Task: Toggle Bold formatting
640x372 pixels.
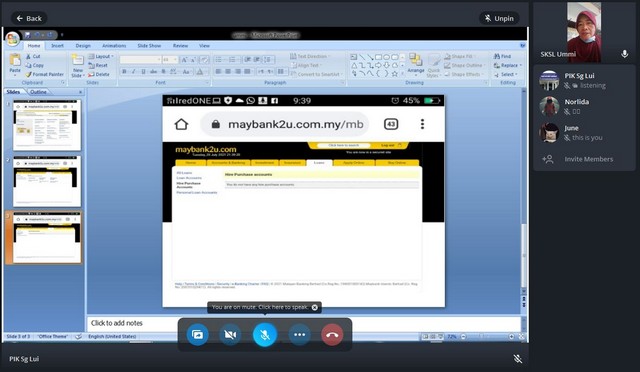Action: [x=124, y=71]
